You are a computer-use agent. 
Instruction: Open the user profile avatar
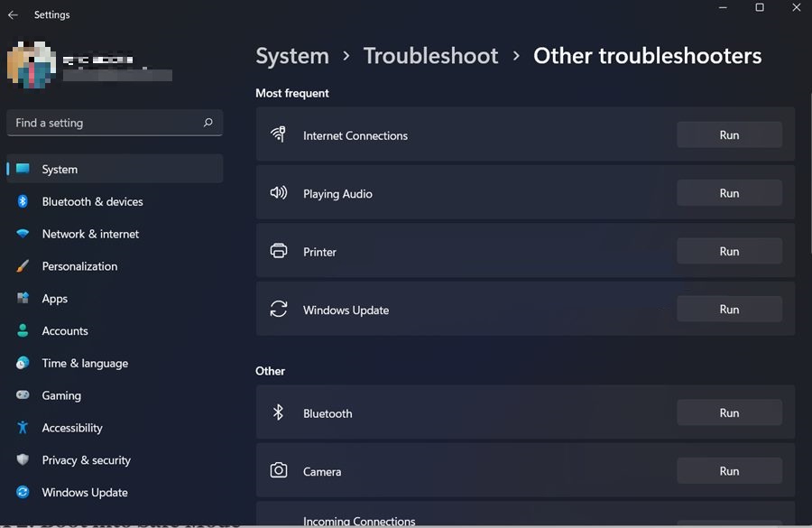click(x=32, y=65)
